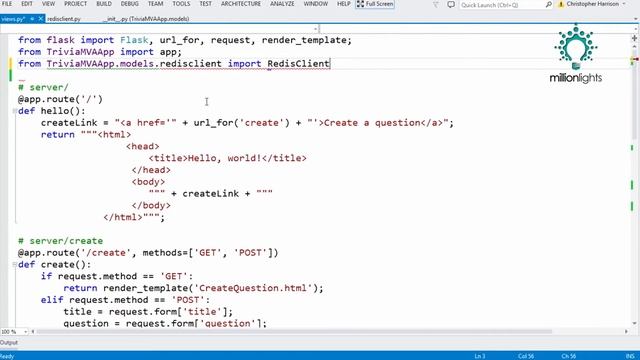
Task: Open the FILE menu
Action: pos(7,4)
